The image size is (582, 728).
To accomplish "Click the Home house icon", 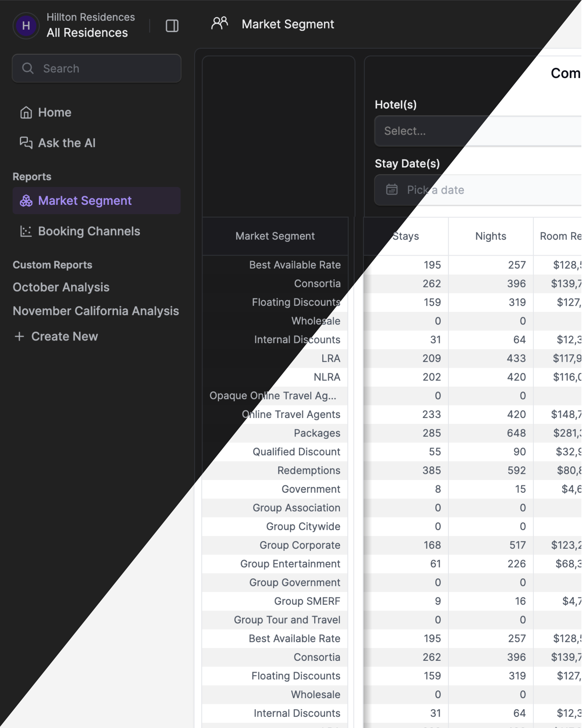I will point(26,112).
